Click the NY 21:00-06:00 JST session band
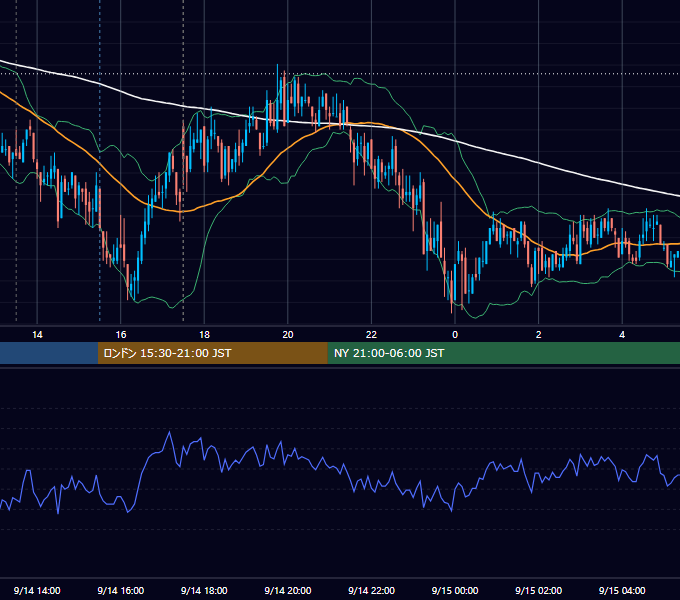Image resolution: width=680 pixels, height=600 pixels. point(503,353)
